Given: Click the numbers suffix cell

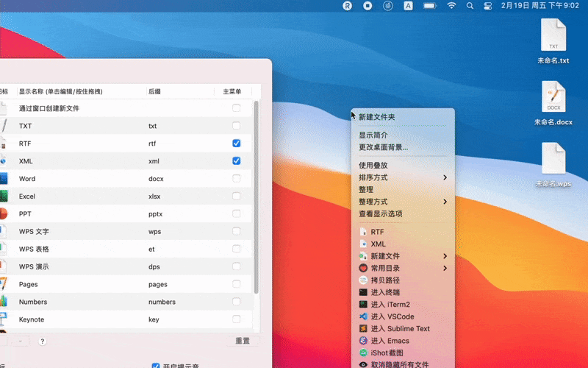Looking at the screenshot, I should click(x=162, y=302).
